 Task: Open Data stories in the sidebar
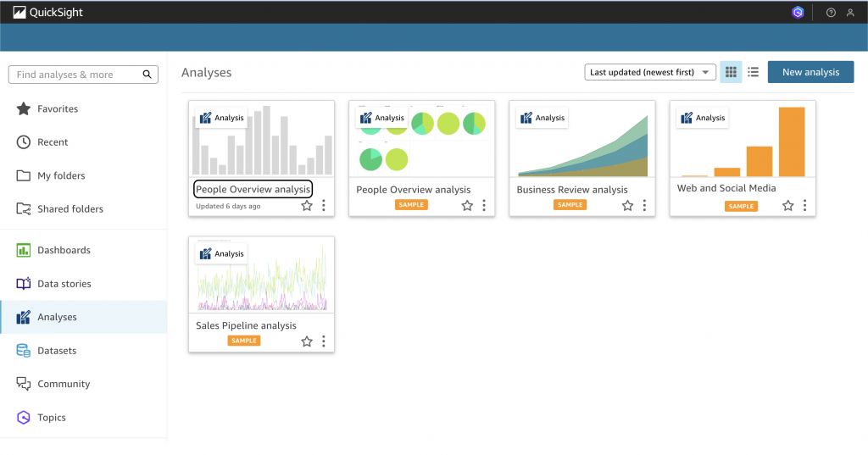(64, 284)
